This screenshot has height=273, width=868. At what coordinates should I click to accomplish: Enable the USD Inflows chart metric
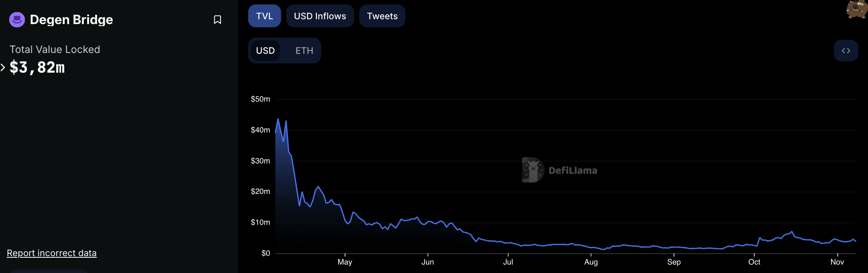click(x=320, y=16)
